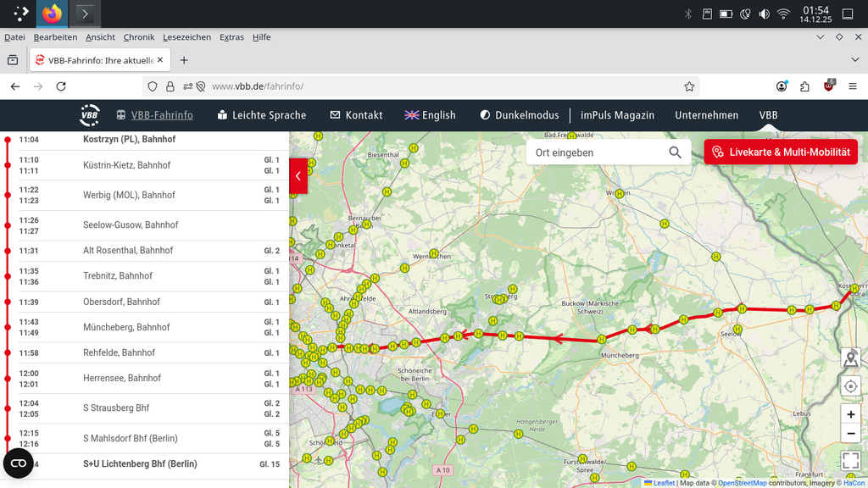This screenshot has width=868, height=488.
Task: Select stop Rehfelde, Bahnhof
Action: coord(119,352)
